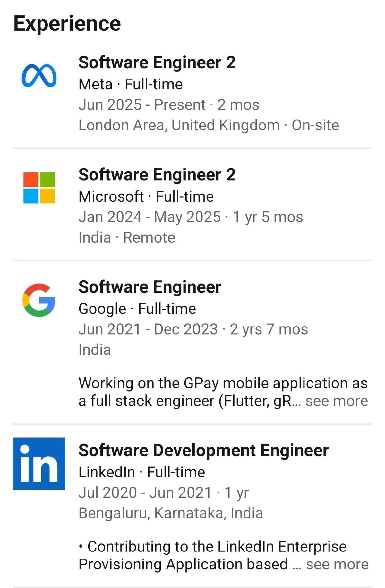Click the Bengaluru, Karnataka, India location
This screenshot has width=385, height=588.
171,513
